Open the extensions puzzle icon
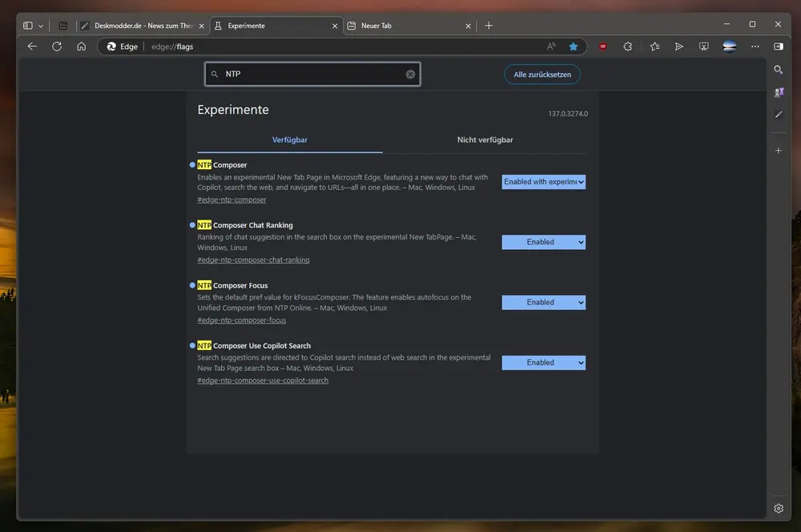Viewport: 801px width, 532px height. (628, 46)
